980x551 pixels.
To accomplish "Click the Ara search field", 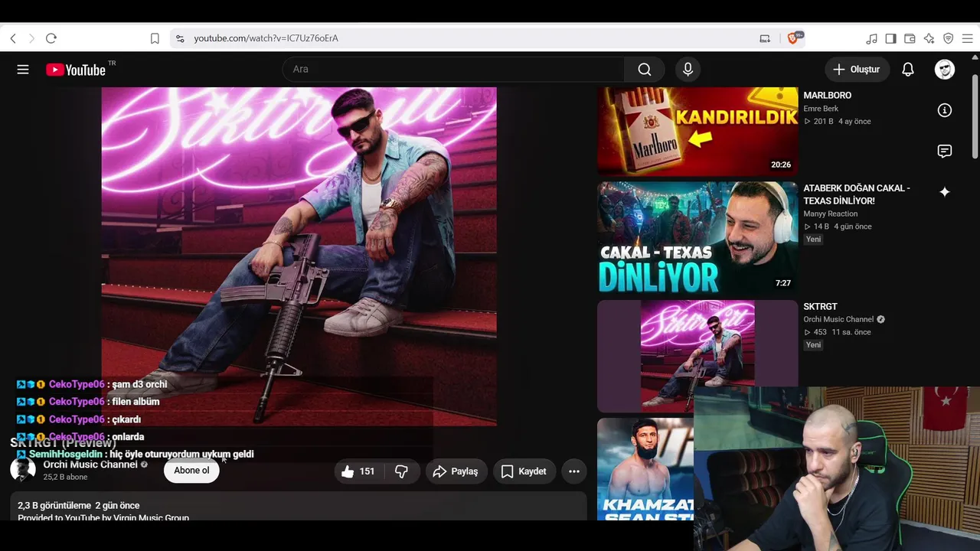I will 453,69.
